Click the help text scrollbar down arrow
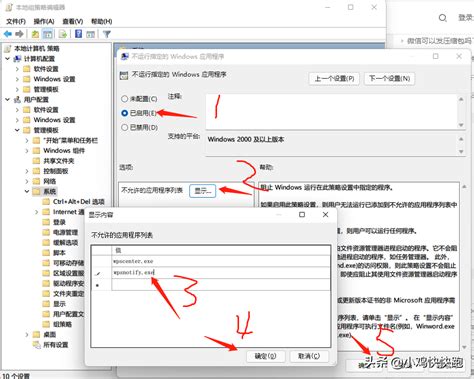Image resolution: width=474 pixels, height=379 pixels. (x=464, y=347)
